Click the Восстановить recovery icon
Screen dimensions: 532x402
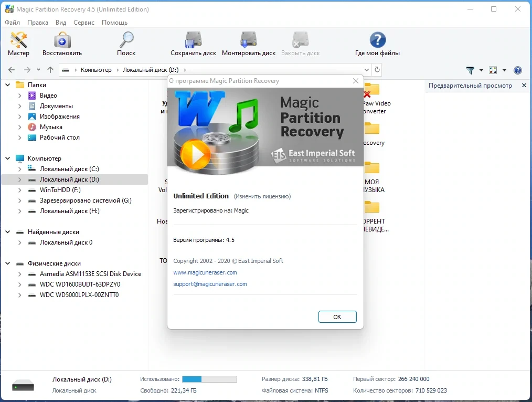pos(62,44)
